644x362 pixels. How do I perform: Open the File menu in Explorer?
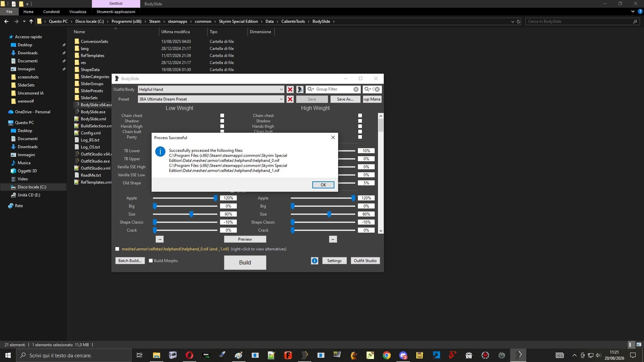(9, 12)
